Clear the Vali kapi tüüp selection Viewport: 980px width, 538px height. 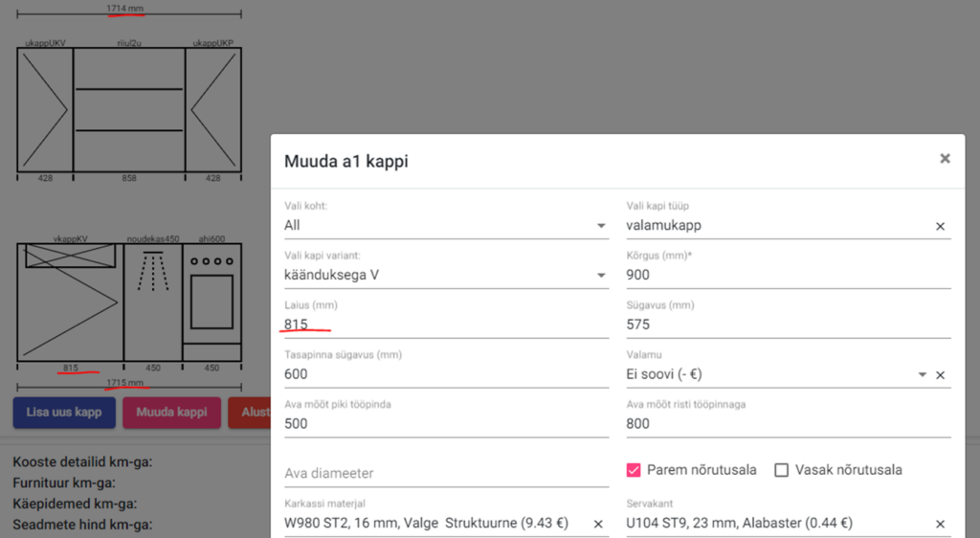pyautogui.click(x=940, y=226)
